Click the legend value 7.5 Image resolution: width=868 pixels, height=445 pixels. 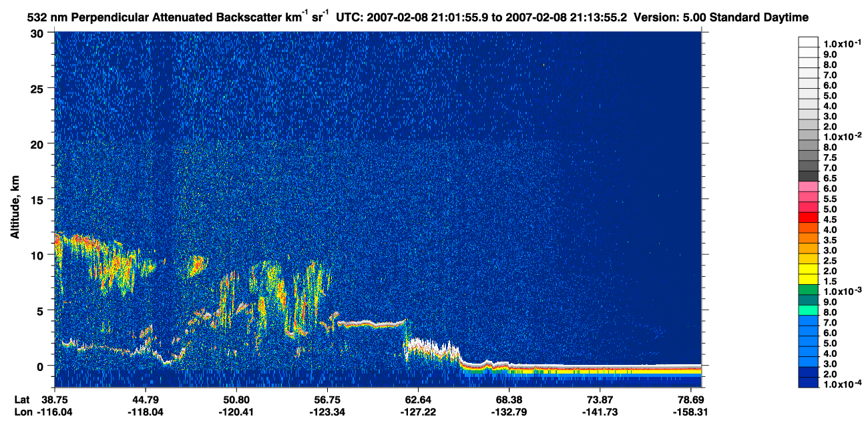coord(831,157)
